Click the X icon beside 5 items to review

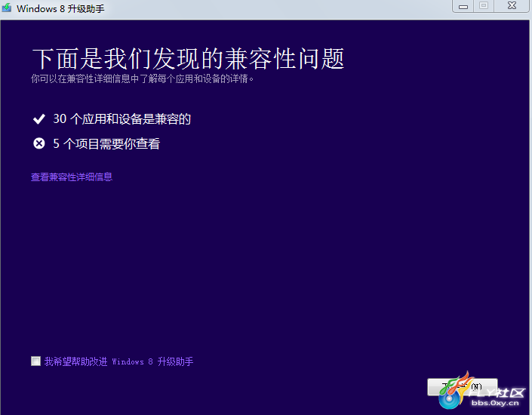coord(39,143)
